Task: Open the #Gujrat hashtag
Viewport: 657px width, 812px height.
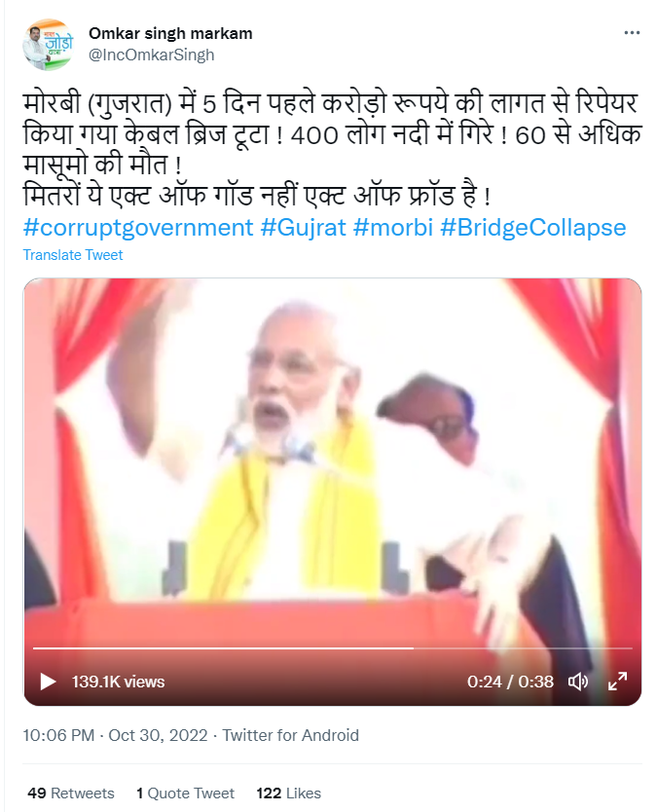Action: point(303,227)
